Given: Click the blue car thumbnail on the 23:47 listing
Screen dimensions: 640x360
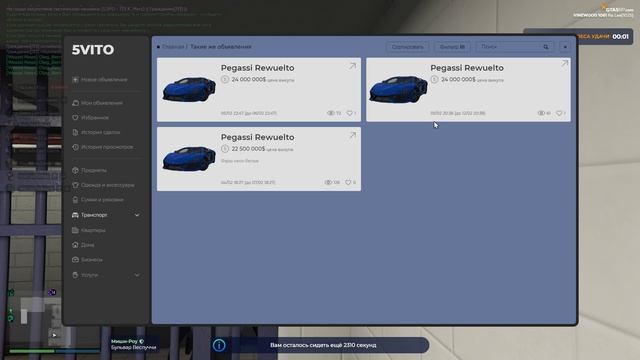Looking at the screenshot, I should pos(189,89).
